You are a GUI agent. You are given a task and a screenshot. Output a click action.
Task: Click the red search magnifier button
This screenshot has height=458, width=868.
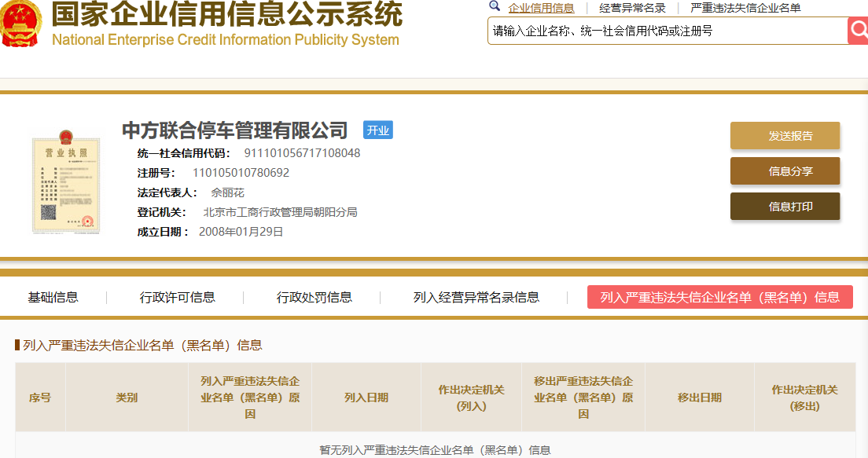coord(858,31)
